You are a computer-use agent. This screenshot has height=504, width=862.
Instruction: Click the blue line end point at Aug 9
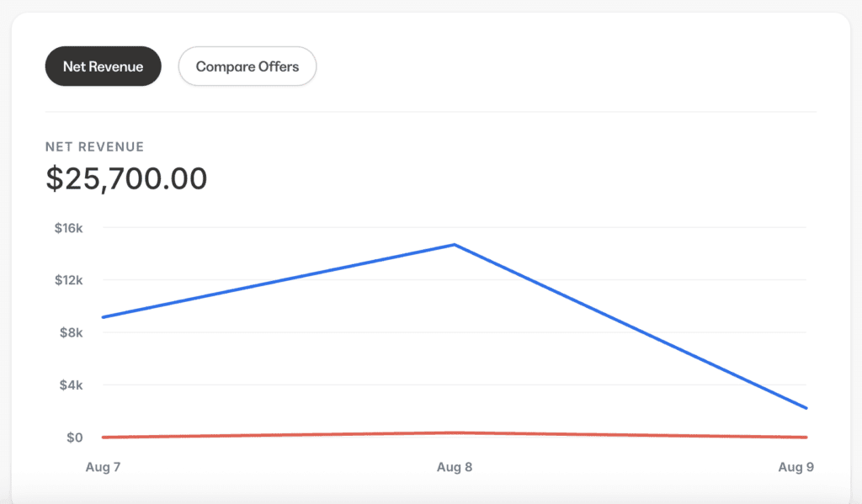[806, 408]
